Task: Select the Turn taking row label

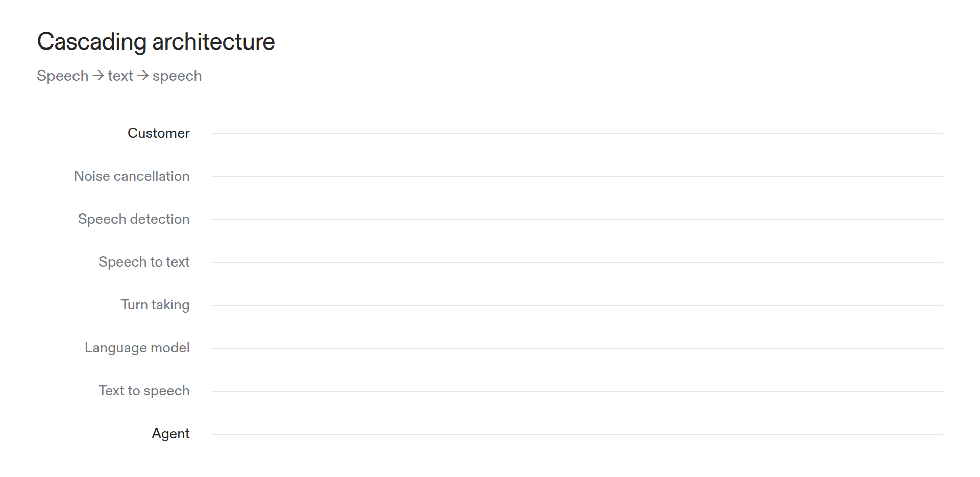Action: pyautogui.click(x=155, y=305)
